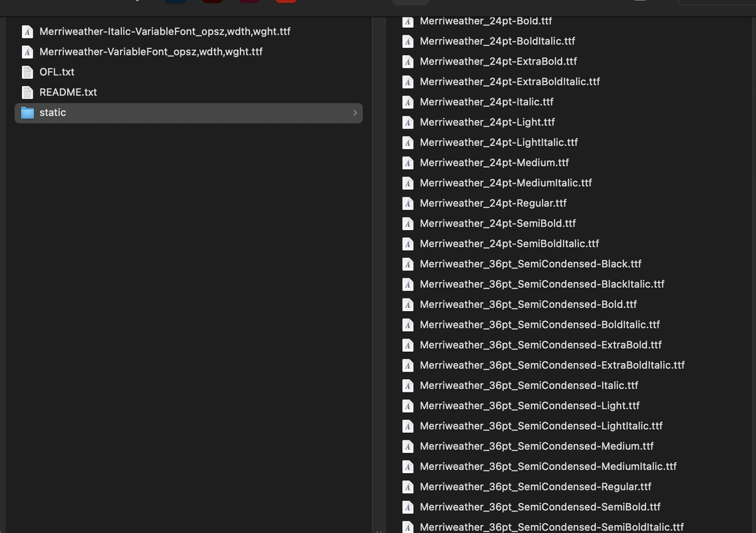756x533 pixels.
Task: Click icon of Merriweather_24pt-SemiBoldItalic.ttf
Action: click(408, 244)
